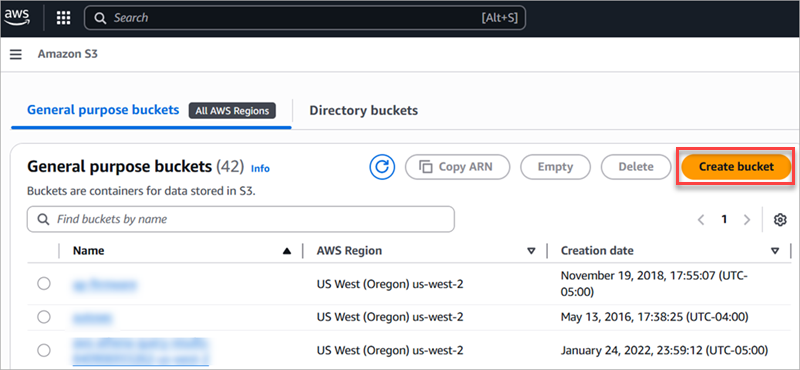Click the November 19, 2018 creation date
This screenshot has height=370, width=800.
coord(654,284)
